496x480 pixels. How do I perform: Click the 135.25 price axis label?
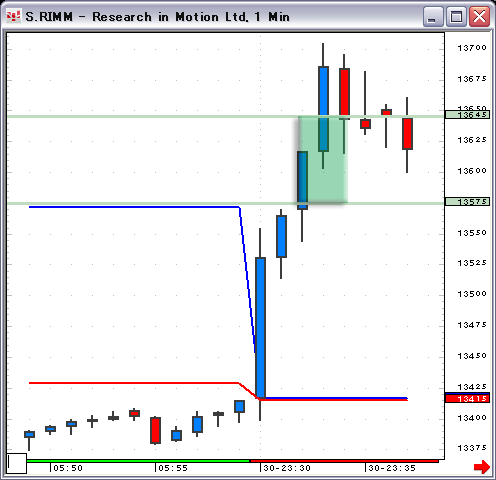pyautogui.click(x=472, y=263)
